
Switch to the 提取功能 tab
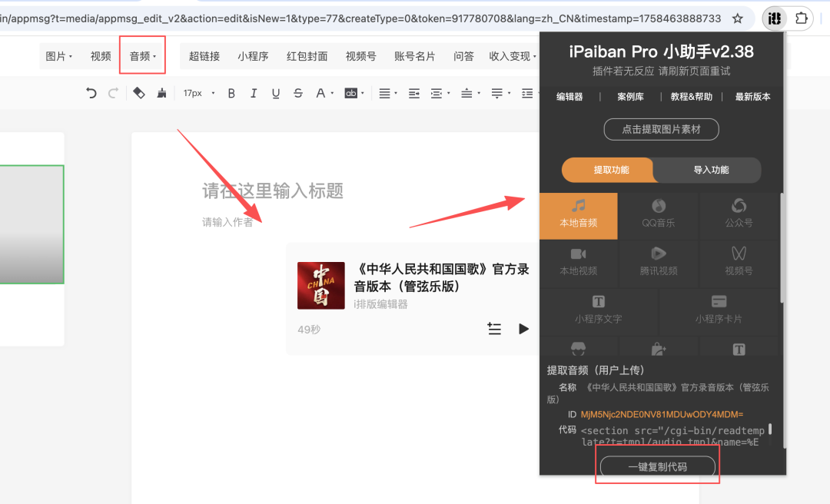pyautogui.click(x=611, y=170)
